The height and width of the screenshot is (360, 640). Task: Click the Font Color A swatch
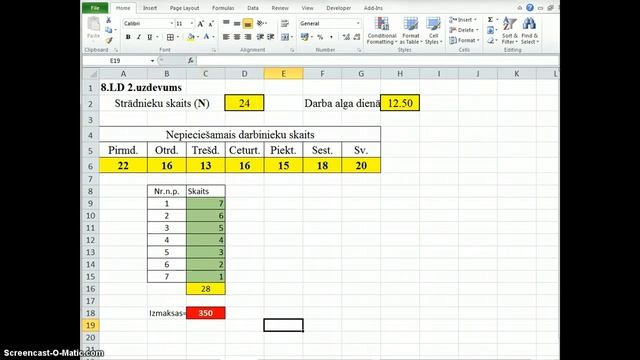pos(207,37)
